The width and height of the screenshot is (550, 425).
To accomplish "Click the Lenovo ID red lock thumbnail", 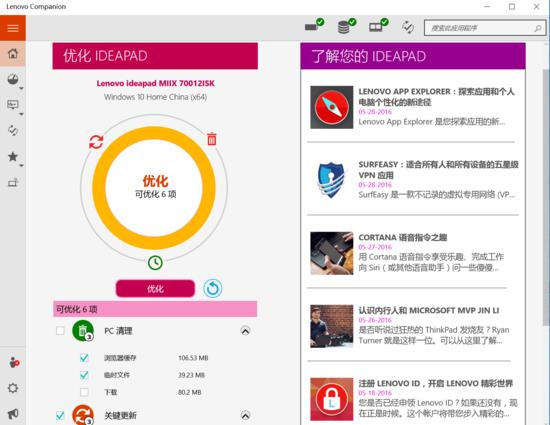I will click(x=332, y=399).
